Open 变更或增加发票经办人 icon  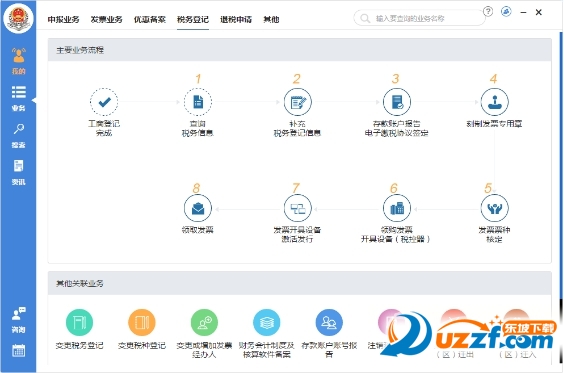[x=204, y=322]
